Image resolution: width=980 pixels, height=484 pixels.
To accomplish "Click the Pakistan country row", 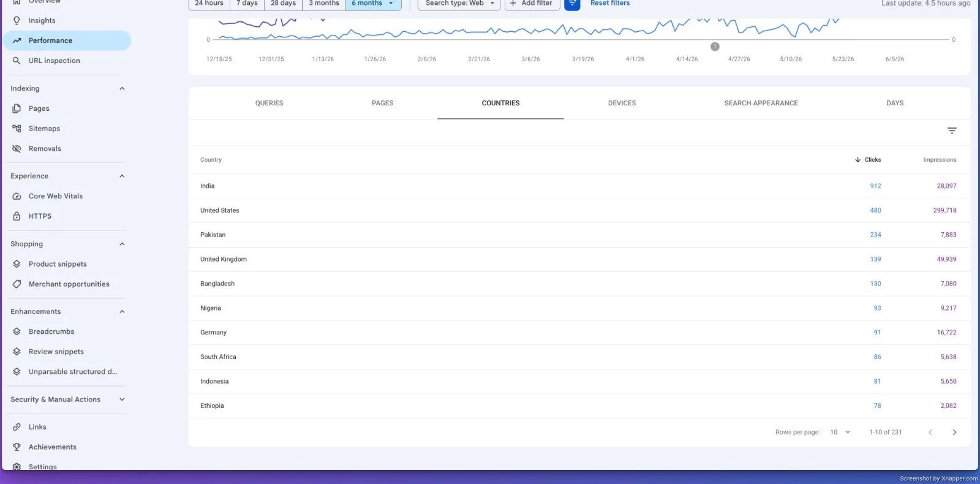I will (x=579, y=235).
